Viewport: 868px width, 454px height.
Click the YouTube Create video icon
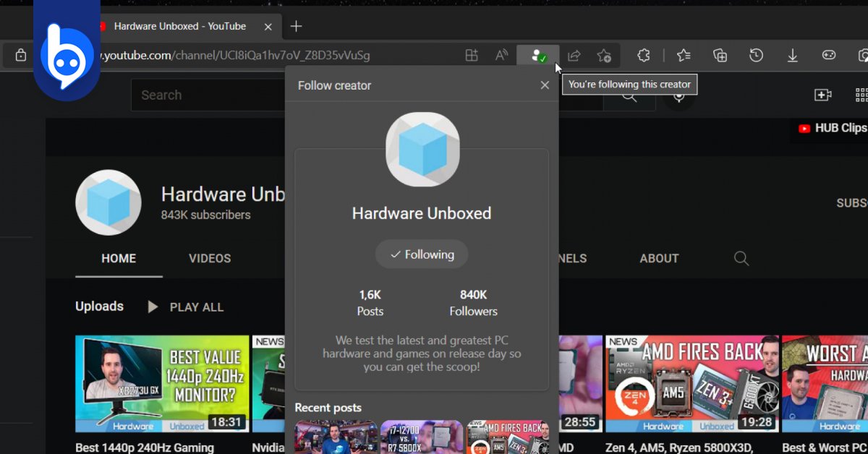pyautogui.click(x=822, y=95)
